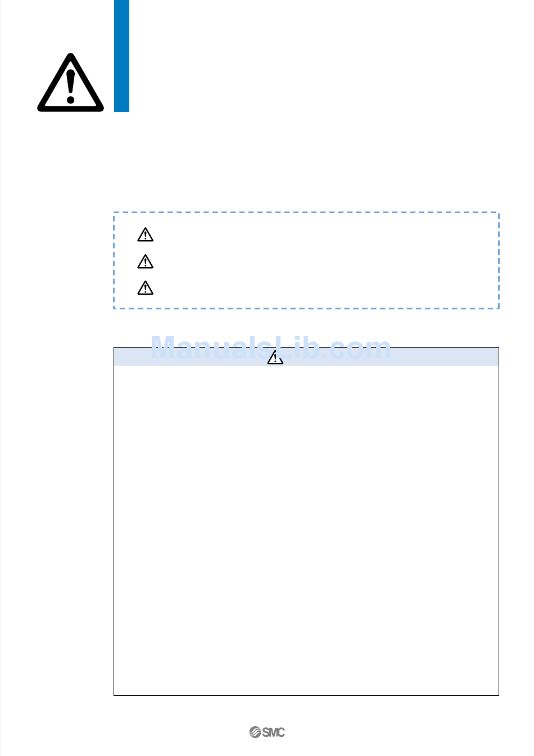The image size is (534, 756).
Task: Click the SMC logo emblem at page bottom
Action: coord(256,732)
